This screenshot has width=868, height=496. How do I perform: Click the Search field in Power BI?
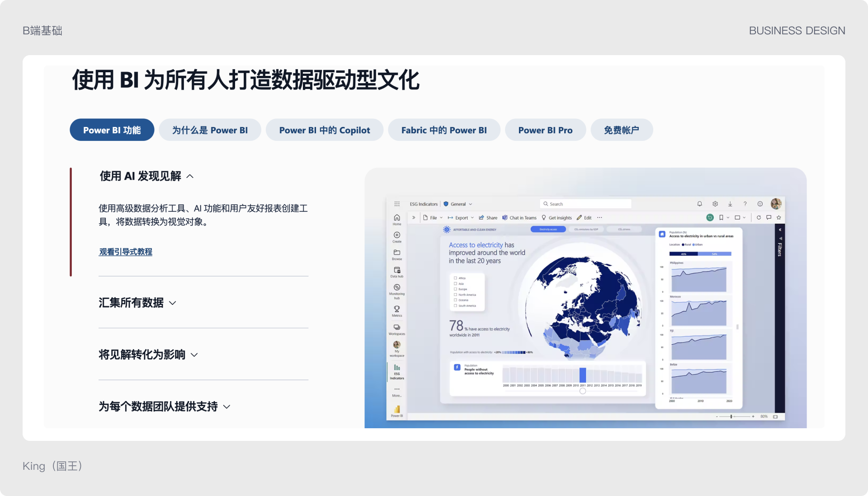(585, 204)
